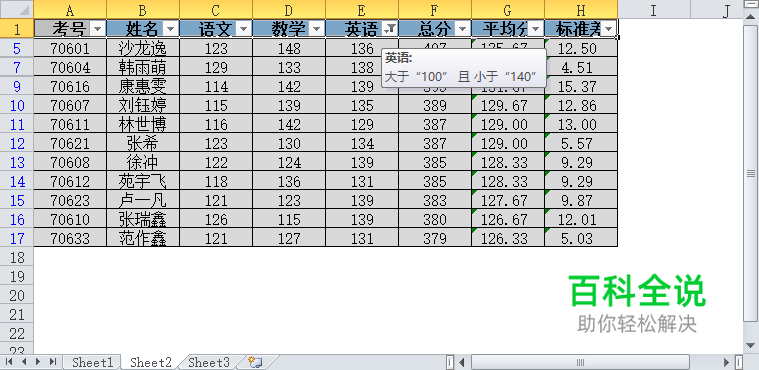Open the 考号 filter dropdown
This screenshot has height=370, width=759.
98,29
